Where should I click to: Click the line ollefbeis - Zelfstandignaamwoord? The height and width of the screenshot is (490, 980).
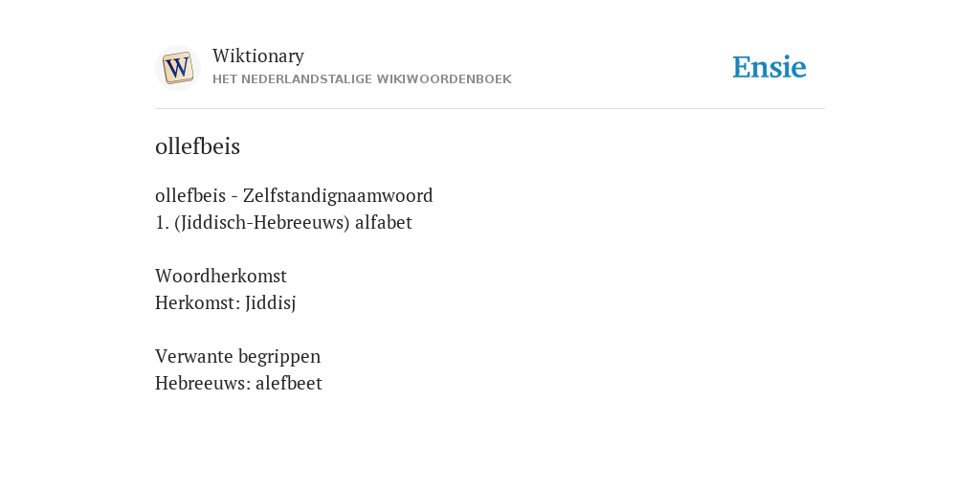pyautogui.click(x=294, y=195)
